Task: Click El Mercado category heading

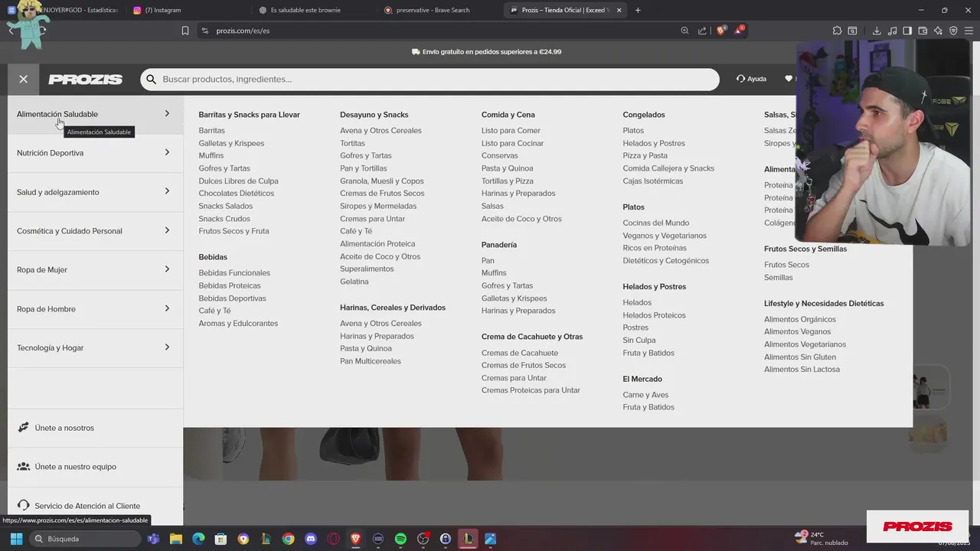Action: click(642, 379)
